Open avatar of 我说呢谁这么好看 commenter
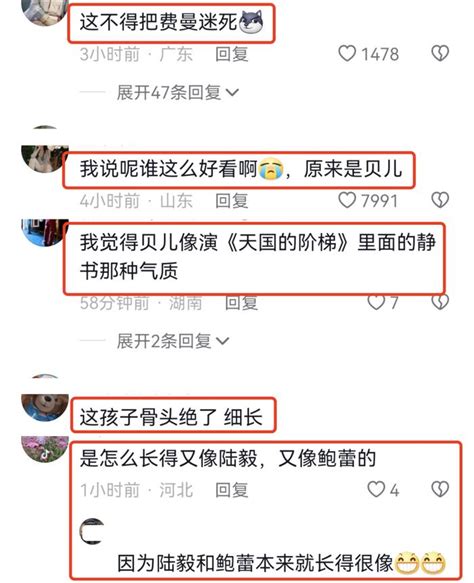 point(45,159)
